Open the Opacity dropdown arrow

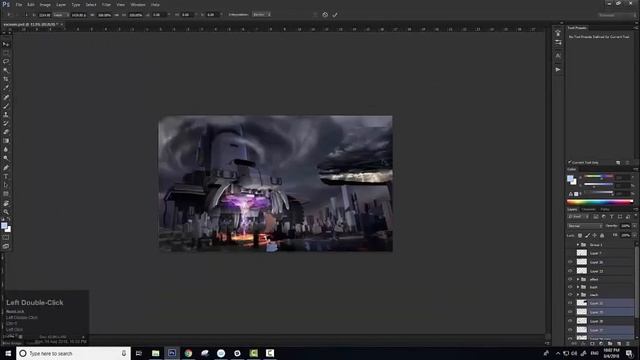[x=634, y=226]
